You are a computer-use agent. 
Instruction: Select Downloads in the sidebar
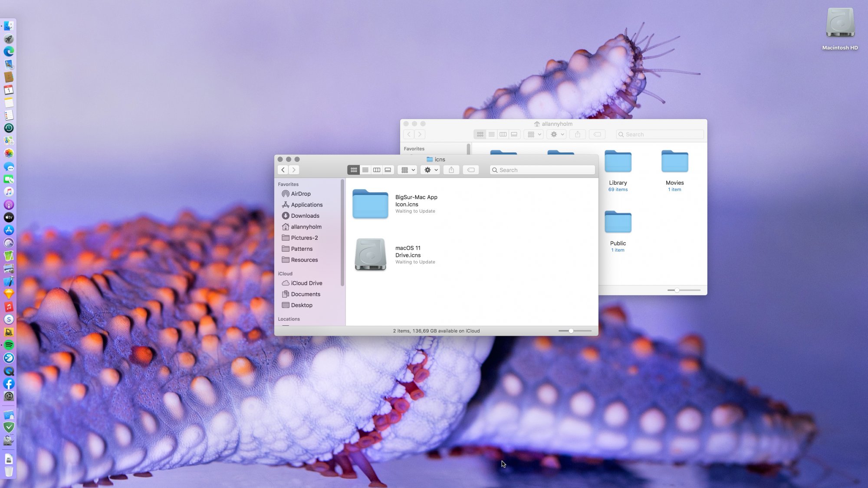[x=305, y=216]
